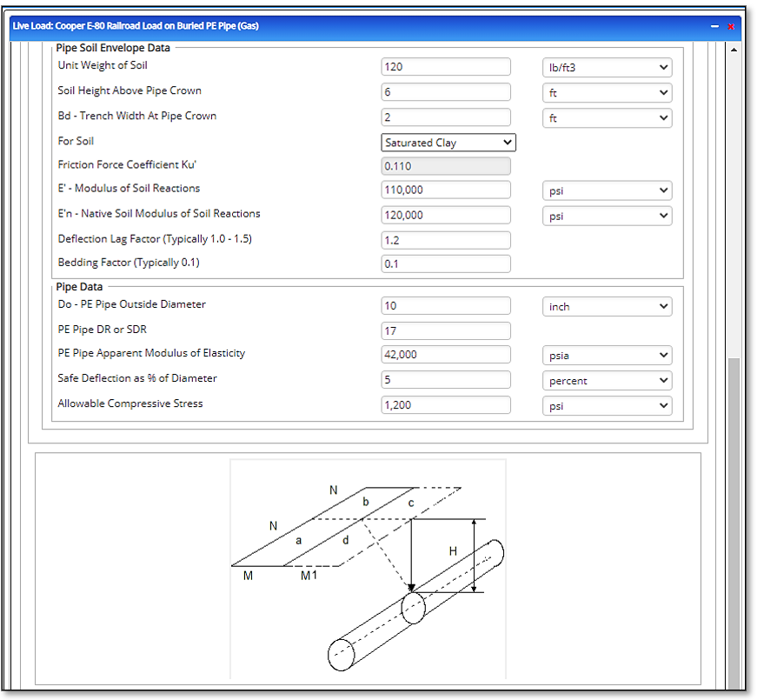This screenshot has width=764, height=700.
Task: Select the Bedding Factor input field
Action: 445,263
